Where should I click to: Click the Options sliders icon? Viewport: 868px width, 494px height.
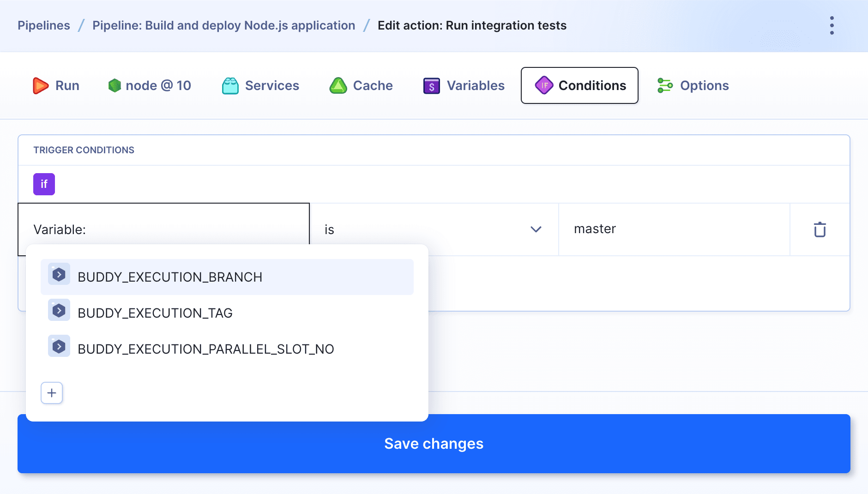click(665, 85)
